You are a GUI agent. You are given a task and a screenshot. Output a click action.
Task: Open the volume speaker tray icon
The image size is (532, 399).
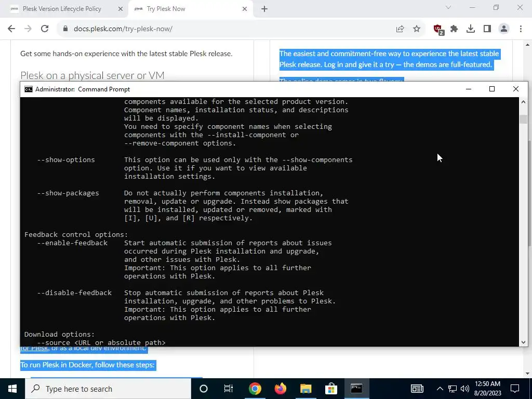(465, 389)
